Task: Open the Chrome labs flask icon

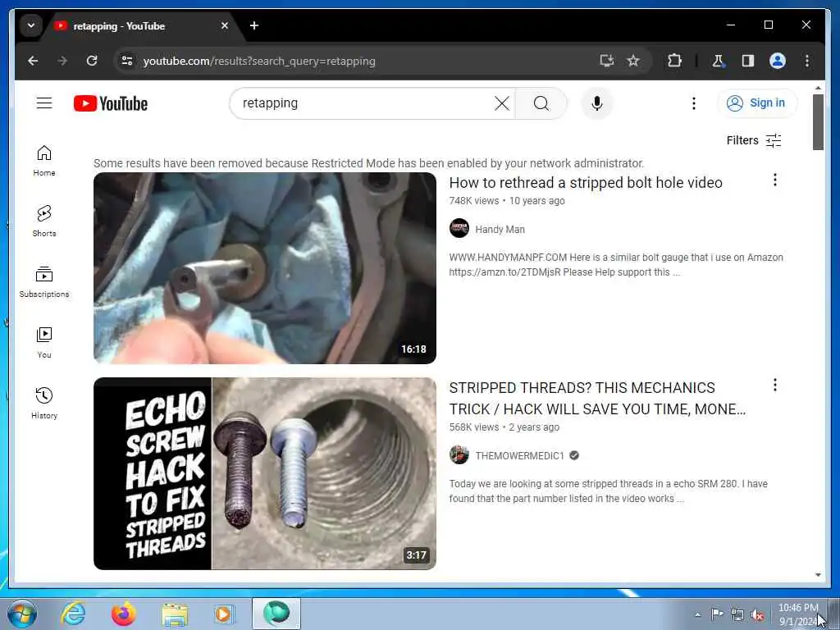Action: click(719, 61)
